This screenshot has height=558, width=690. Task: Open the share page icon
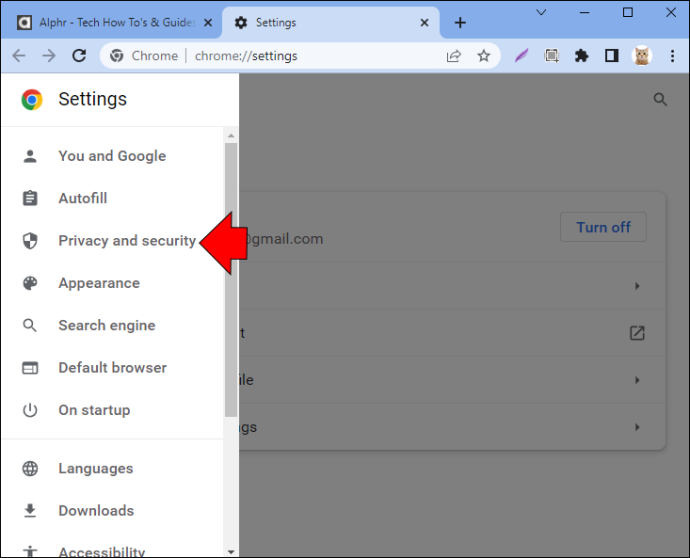(454, 56)
